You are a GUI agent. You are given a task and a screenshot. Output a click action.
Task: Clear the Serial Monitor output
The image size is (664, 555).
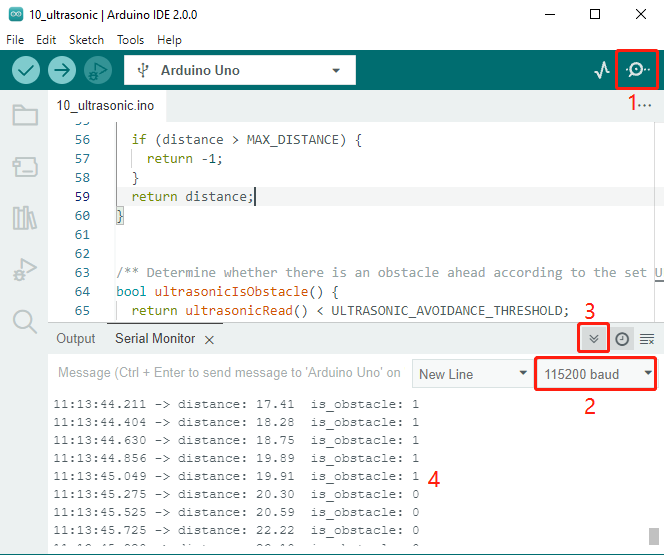(x=647, y=339)
